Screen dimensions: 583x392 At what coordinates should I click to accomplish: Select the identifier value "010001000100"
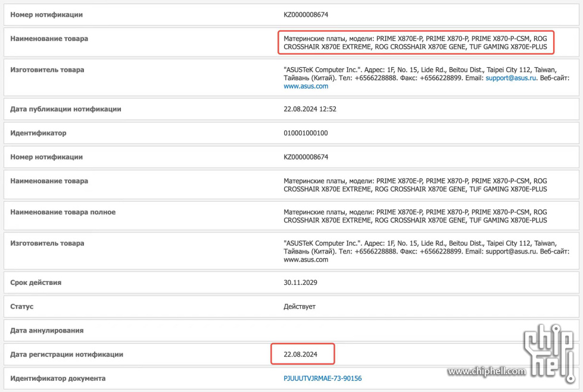[305, 133]
